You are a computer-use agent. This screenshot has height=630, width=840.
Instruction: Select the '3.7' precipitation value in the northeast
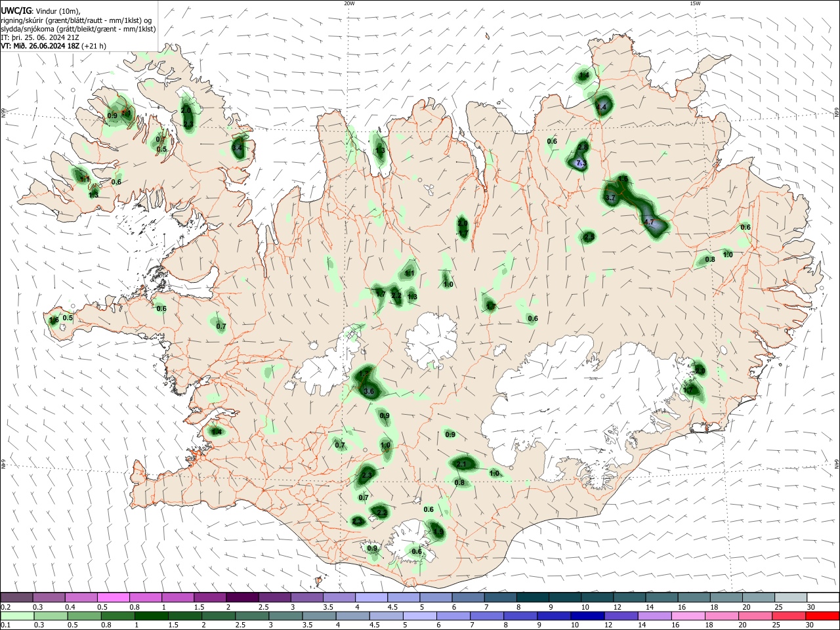(x=610, y=198)
